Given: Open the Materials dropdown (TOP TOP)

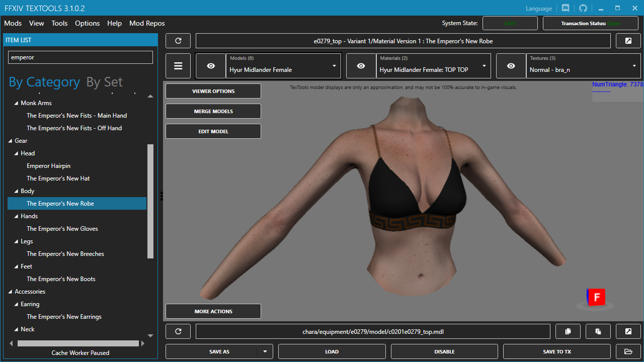Looking at the screenshot, I should [x=433, y=66].
